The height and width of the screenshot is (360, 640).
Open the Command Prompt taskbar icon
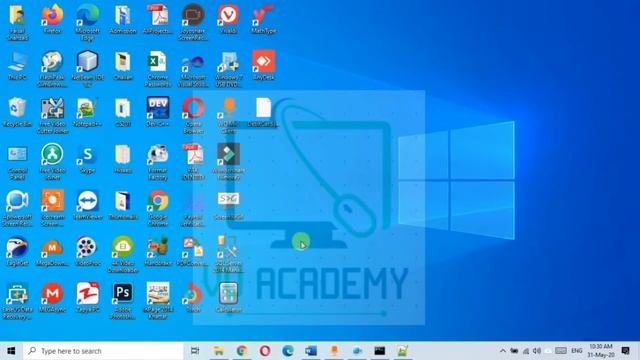coord(380,351)
